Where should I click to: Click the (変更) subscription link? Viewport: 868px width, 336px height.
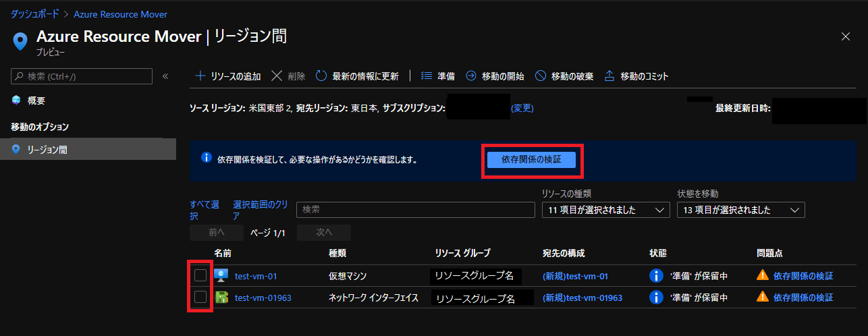[x=522, y=108]
